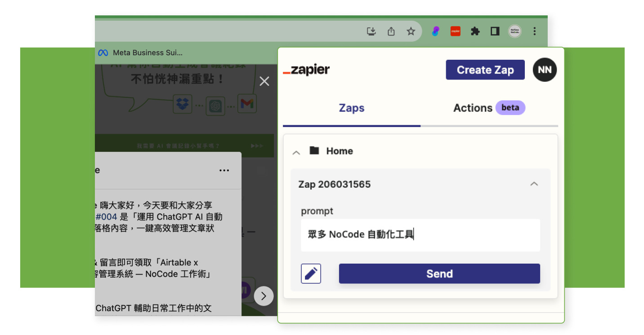Click the #004 hashtag link in the post

click(106, 217)
